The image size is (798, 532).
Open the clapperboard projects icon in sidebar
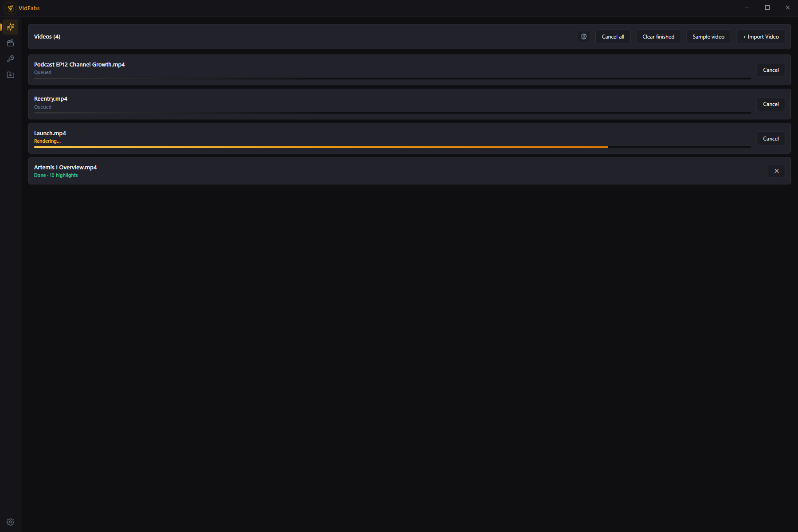coord(11,43)
